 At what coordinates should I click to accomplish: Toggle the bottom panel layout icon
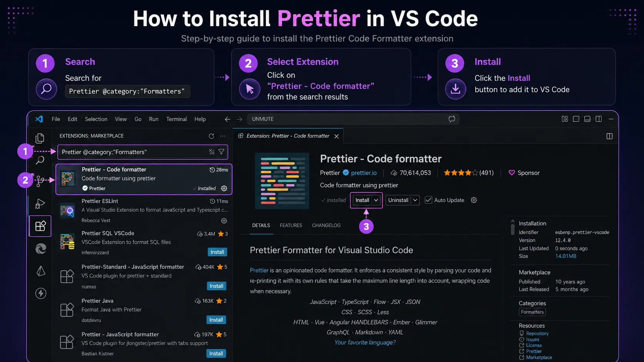coord(587,119)
